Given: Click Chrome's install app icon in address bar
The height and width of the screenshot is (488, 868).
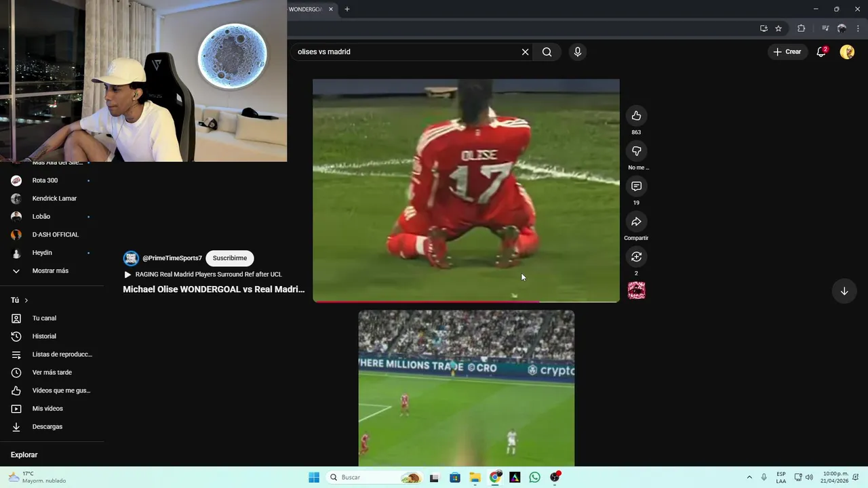Looking at the screenshot, I should 764,28.
